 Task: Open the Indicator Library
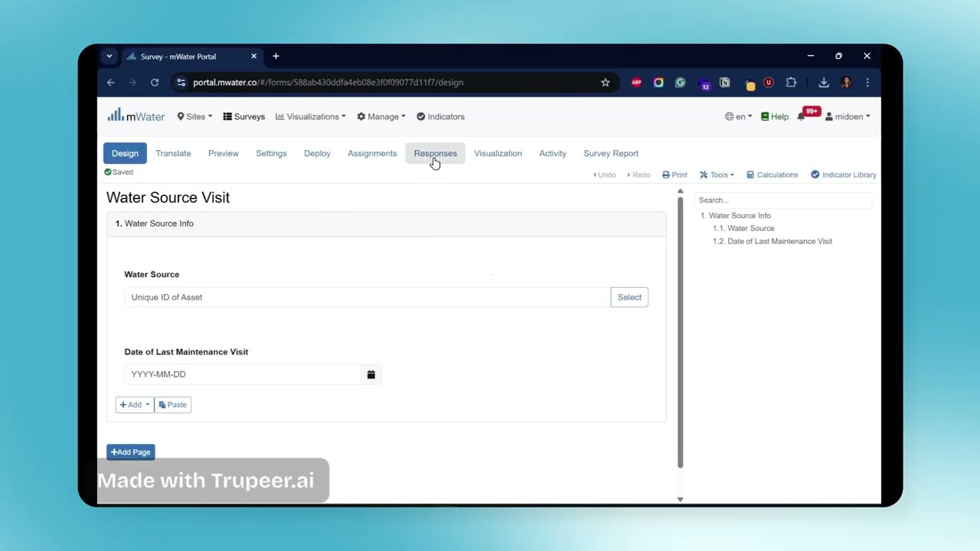click(x=843, y=174)
